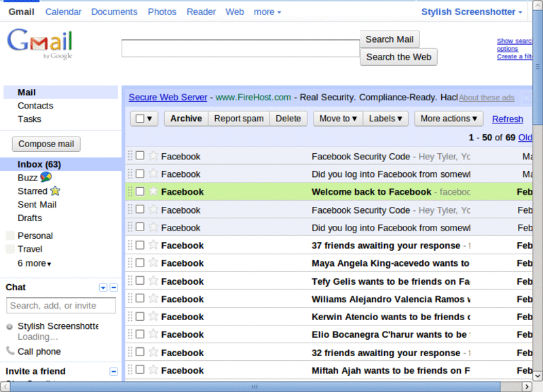Viewport: 543px width, 392px height.
Task: Click the scroll left arrow of horizontal scrollbar
Action: pos(5,387)
